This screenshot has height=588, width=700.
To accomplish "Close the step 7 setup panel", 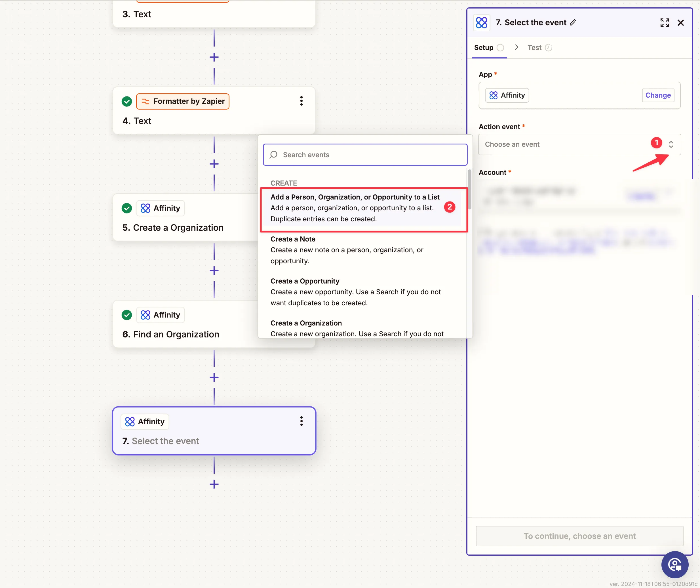I will (x=681, y=23).
